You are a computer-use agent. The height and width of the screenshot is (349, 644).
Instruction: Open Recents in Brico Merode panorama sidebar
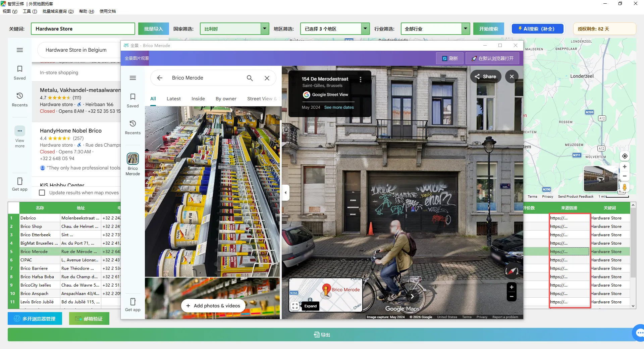tap(133, 128)
